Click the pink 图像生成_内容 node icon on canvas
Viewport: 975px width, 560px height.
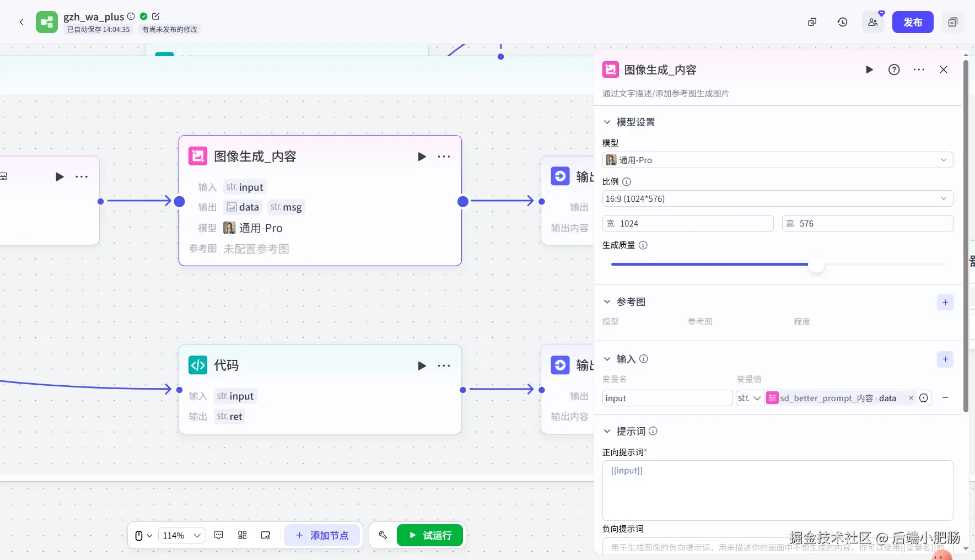198,156
